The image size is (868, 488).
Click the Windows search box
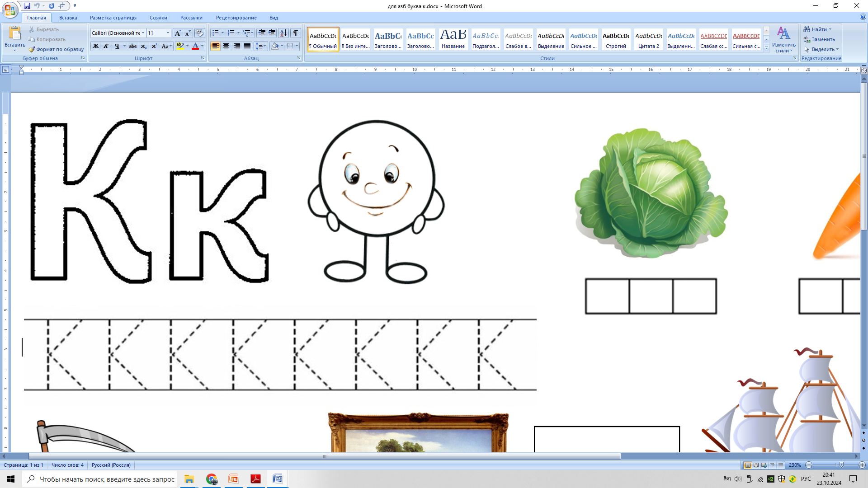tap(99, 479)
